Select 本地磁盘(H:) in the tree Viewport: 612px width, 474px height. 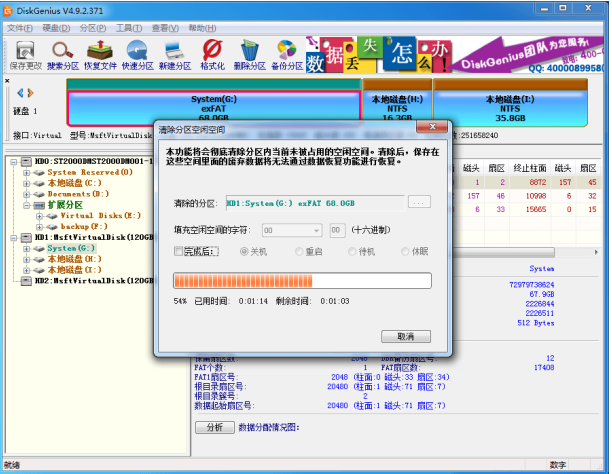[x=74, y=259]
